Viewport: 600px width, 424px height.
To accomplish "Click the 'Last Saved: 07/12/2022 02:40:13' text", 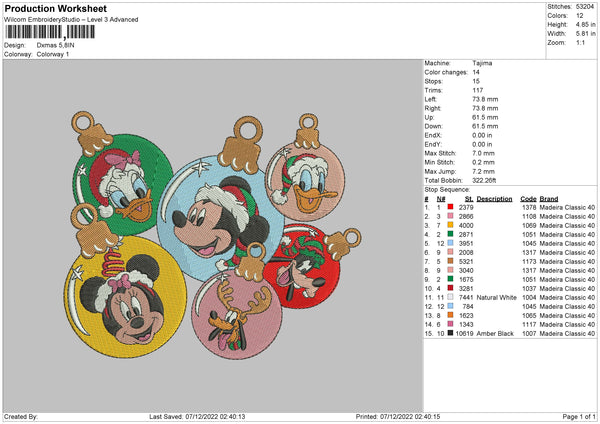I will 197,416.
